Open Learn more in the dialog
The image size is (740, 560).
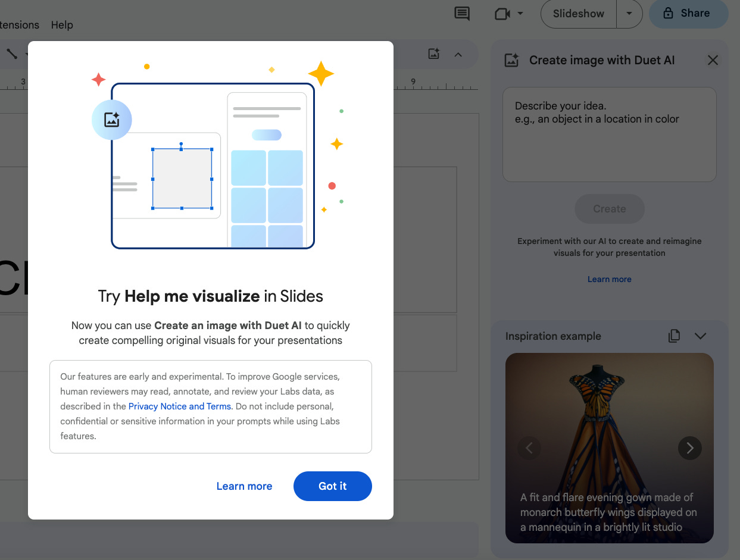[244, 486]
